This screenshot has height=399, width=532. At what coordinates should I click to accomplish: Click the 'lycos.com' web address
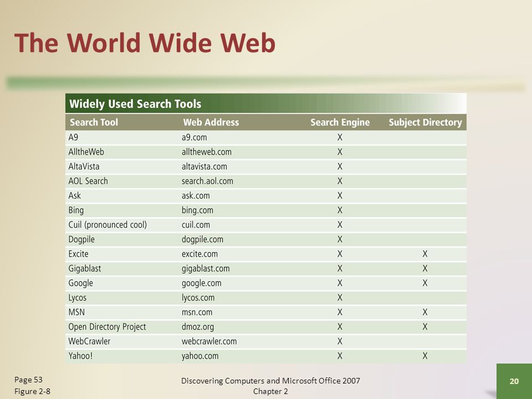198,298
